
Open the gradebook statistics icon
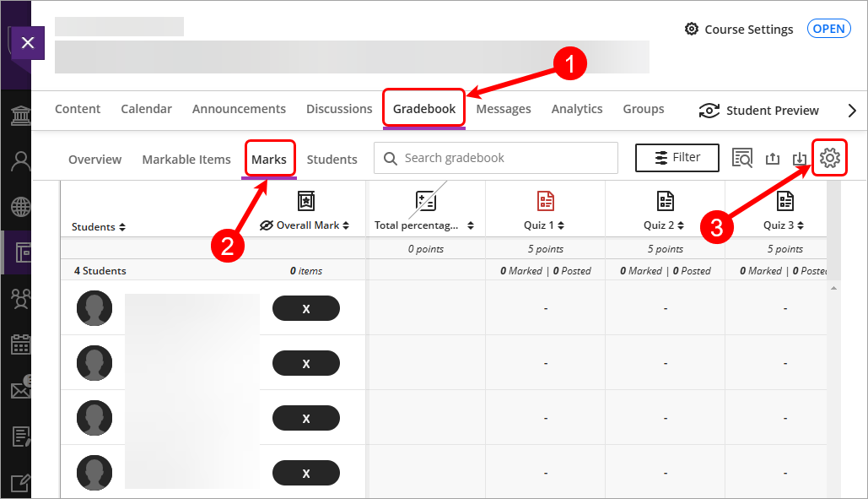pos(742,157)
